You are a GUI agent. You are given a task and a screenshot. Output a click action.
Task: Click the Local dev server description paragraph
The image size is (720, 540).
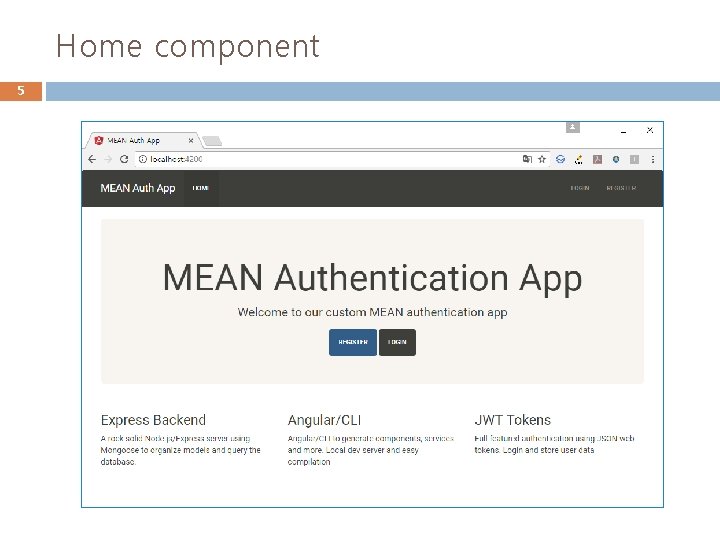coord(371,450)
